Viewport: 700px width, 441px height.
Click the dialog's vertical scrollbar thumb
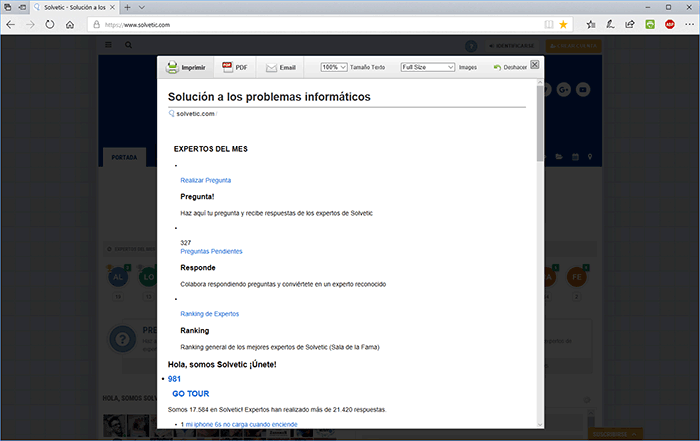(540, 123)
